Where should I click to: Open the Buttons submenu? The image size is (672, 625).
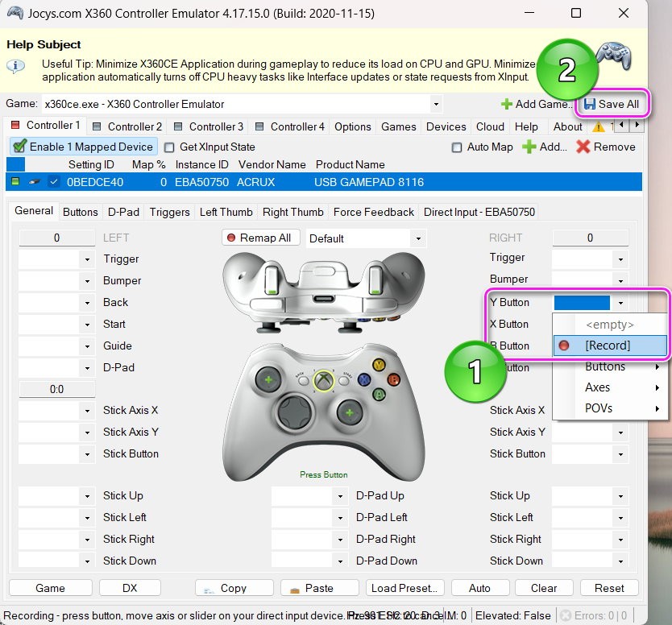point(610,366)
